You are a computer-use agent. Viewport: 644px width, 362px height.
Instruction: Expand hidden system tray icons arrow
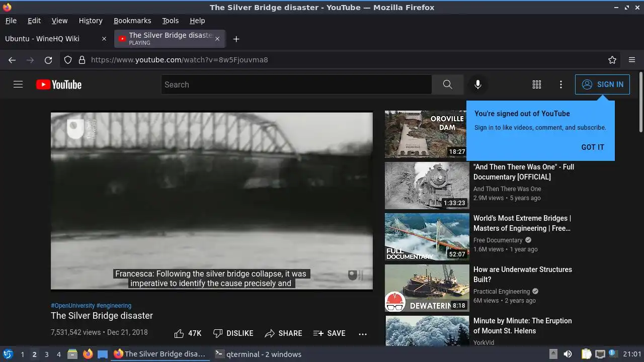click(x=553, y=354)
